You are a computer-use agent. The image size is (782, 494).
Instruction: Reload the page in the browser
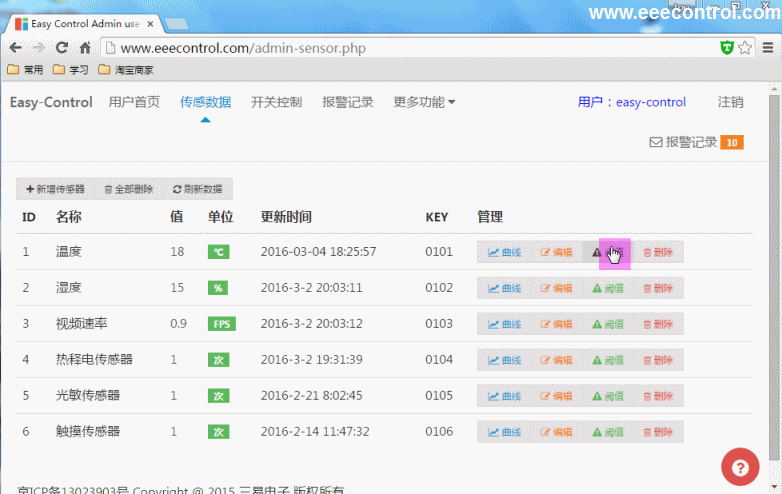62,47
